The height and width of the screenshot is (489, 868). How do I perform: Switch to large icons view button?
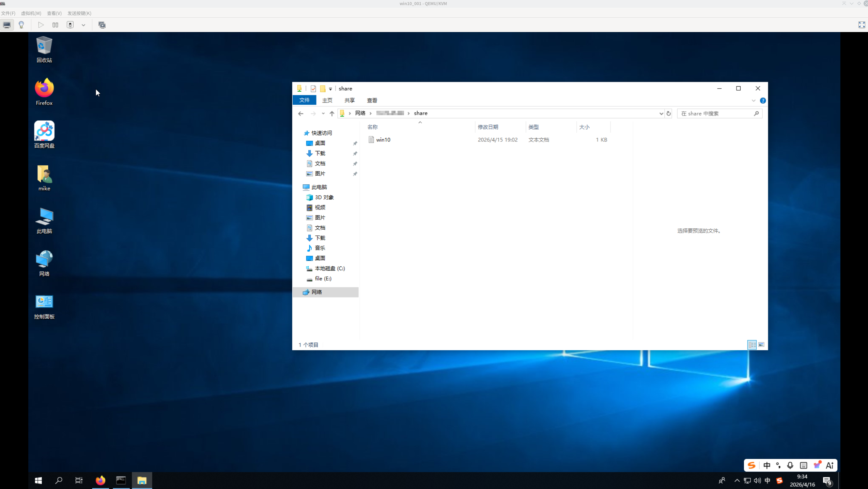[x=761, y=345]
